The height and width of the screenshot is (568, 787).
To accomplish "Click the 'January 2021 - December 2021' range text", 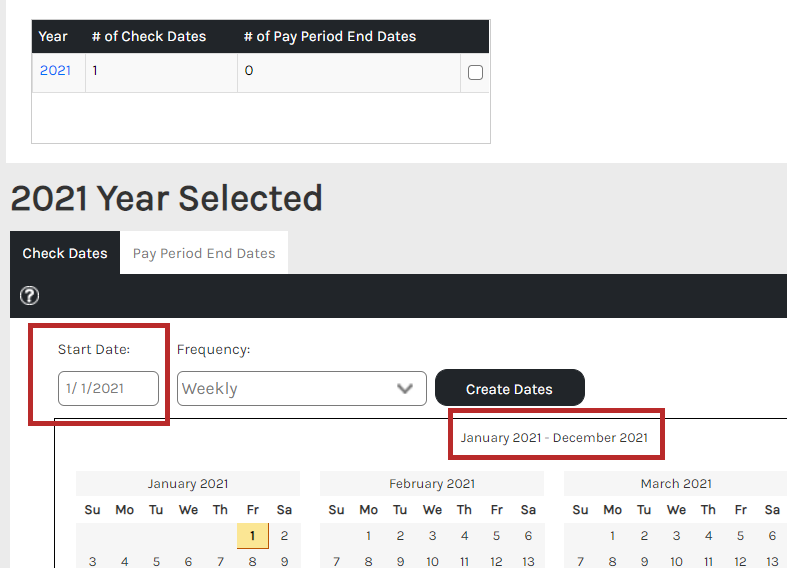I will coord(554,438).
